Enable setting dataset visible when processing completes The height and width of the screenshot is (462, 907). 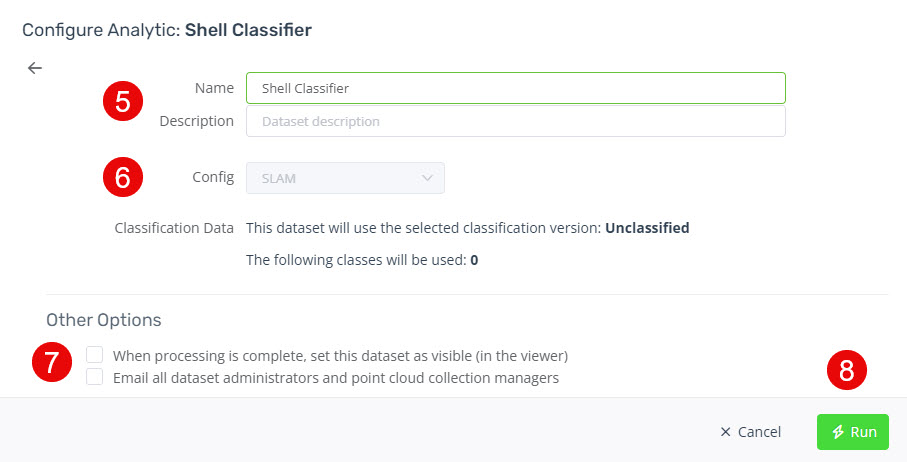(94, 354)
